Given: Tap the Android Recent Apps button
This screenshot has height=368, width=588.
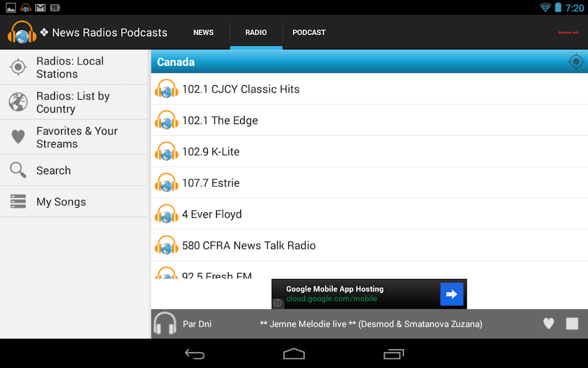Looking at the screenshot, I should coord(394,354).
